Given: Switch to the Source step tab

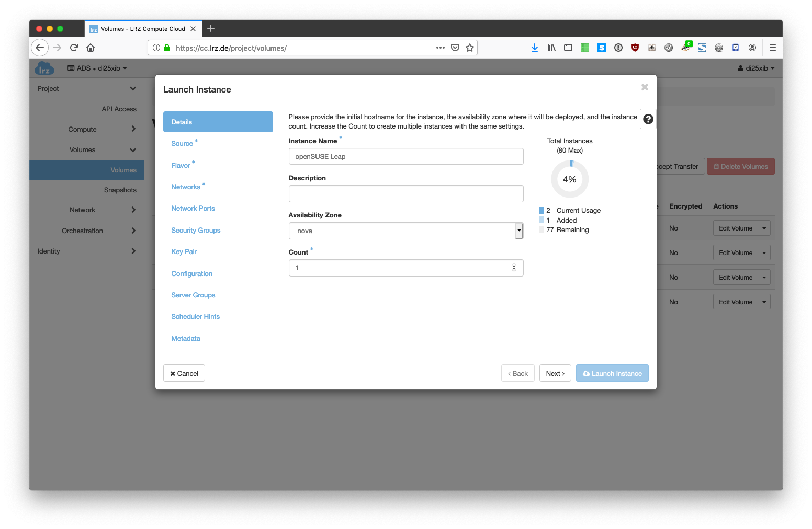Looking at the screenshot, I should pyautogui.click(x=182, y=144).
